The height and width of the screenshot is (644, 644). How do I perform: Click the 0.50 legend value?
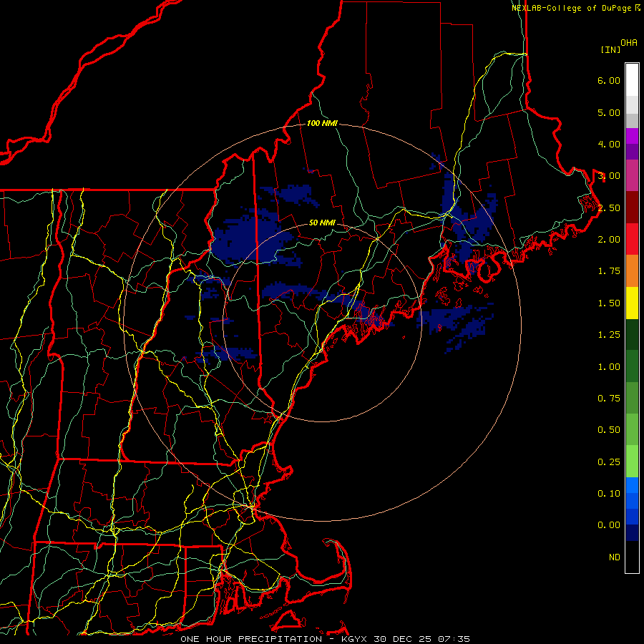(x=609, y=430)
